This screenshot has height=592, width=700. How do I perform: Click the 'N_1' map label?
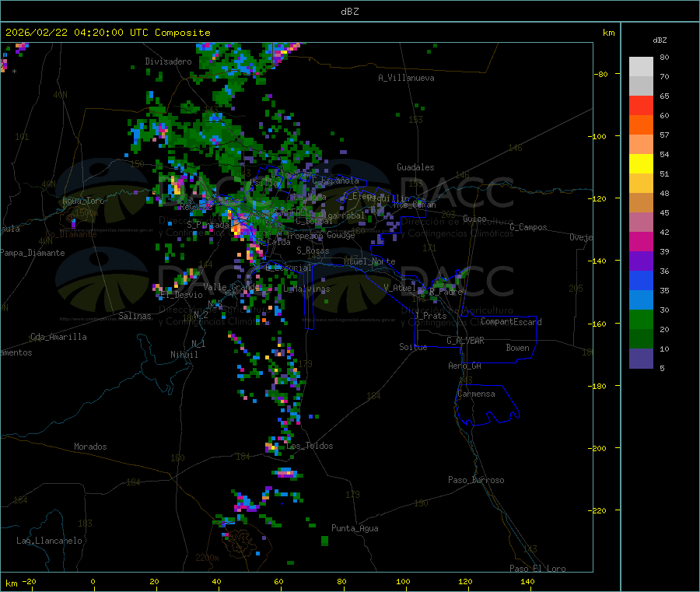click(x=198, y=343)
